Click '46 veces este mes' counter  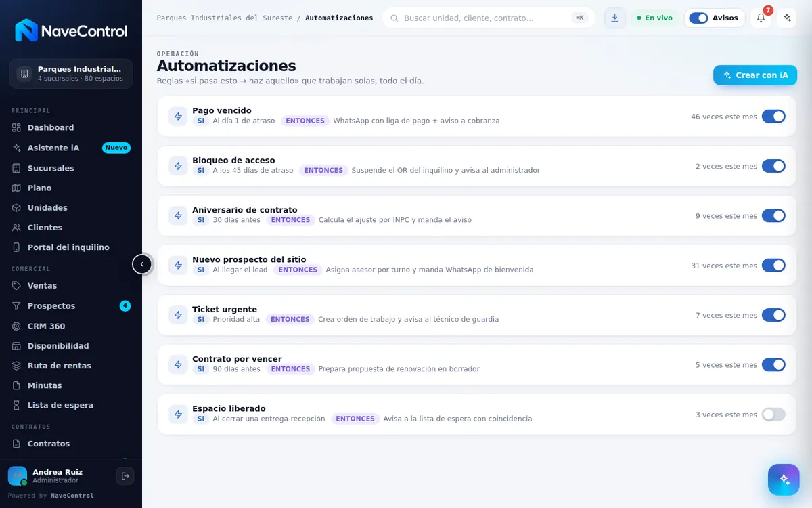(724, 117)
